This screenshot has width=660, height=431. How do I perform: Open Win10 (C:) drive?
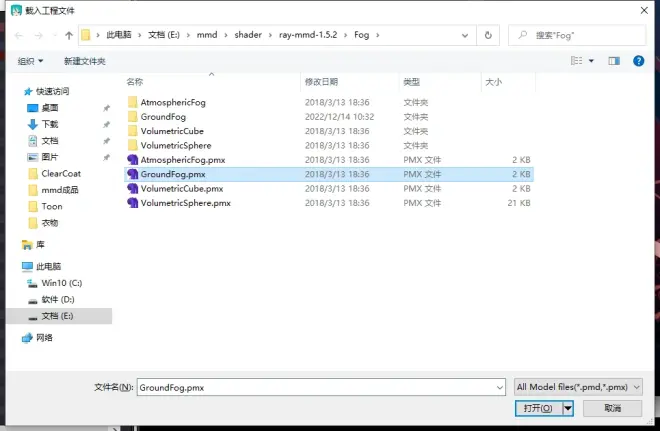click(x=61, y=283)
